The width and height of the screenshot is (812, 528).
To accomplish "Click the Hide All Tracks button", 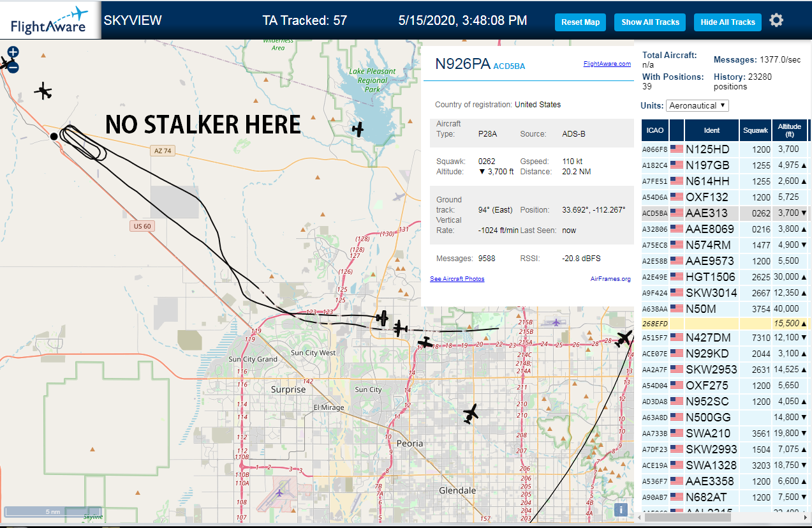I will 728,22.
